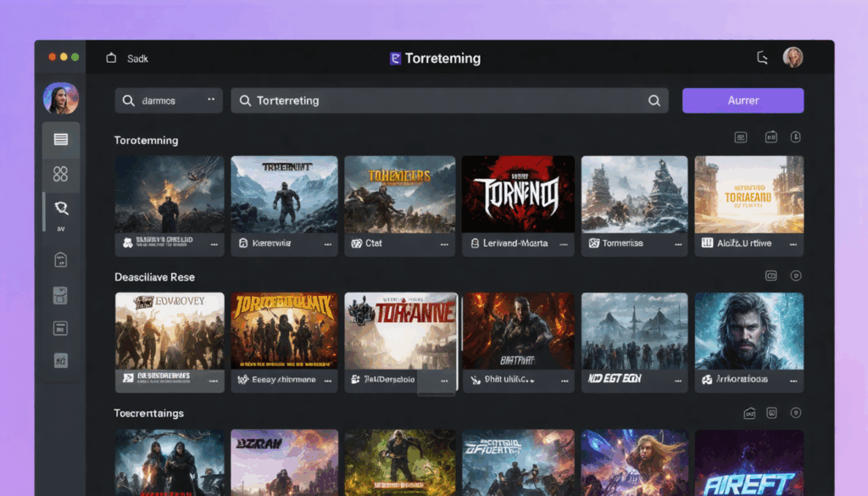The height and width of the screenshot is (496, 868).
Task: Open more options for Ctat card
Action: click(444, 244)
